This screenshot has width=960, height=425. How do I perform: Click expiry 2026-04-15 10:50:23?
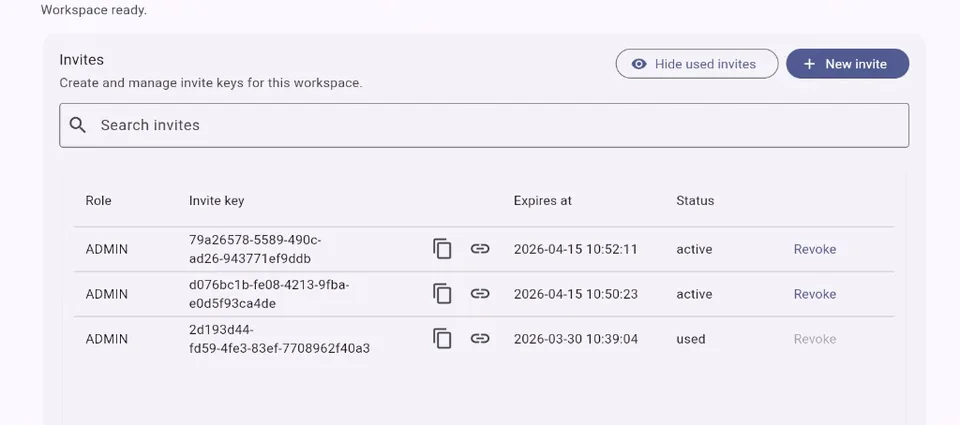pyautogui.click(x=576, y=294)
